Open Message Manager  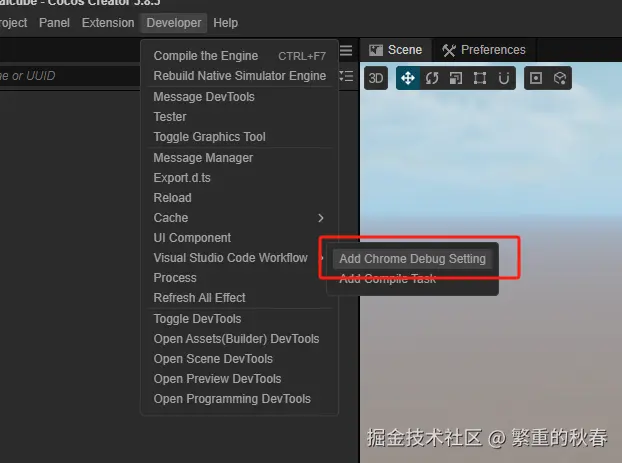click(240, 158)
